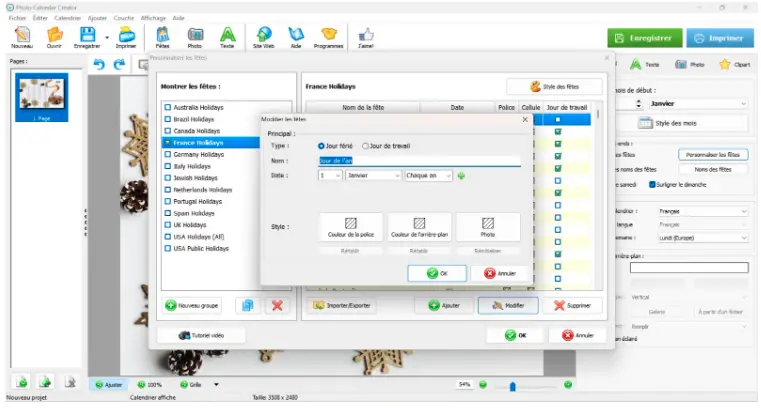Click the Importer/Exporter button

point(341,306)
